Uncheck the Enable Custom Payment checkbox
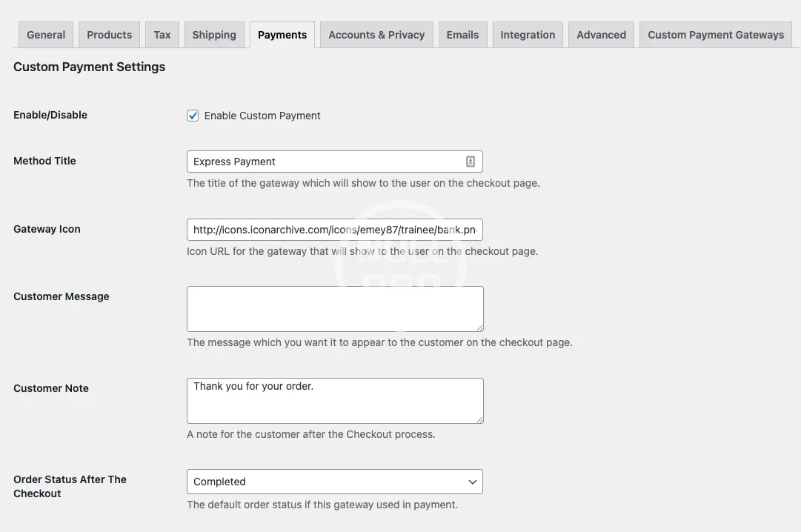Viewport: 801px width, 532px height. tap(193, 116)
